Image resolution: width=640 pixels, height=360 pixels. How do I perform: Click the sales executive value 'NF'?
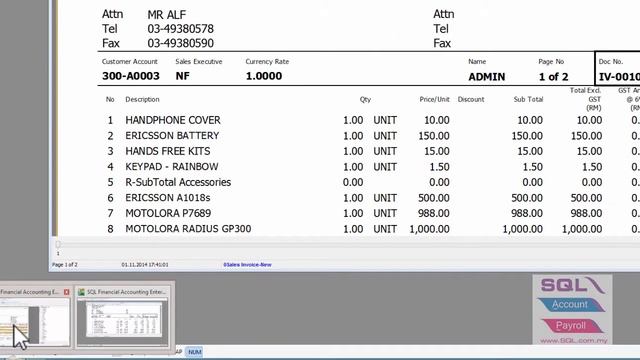click(182, 76)
